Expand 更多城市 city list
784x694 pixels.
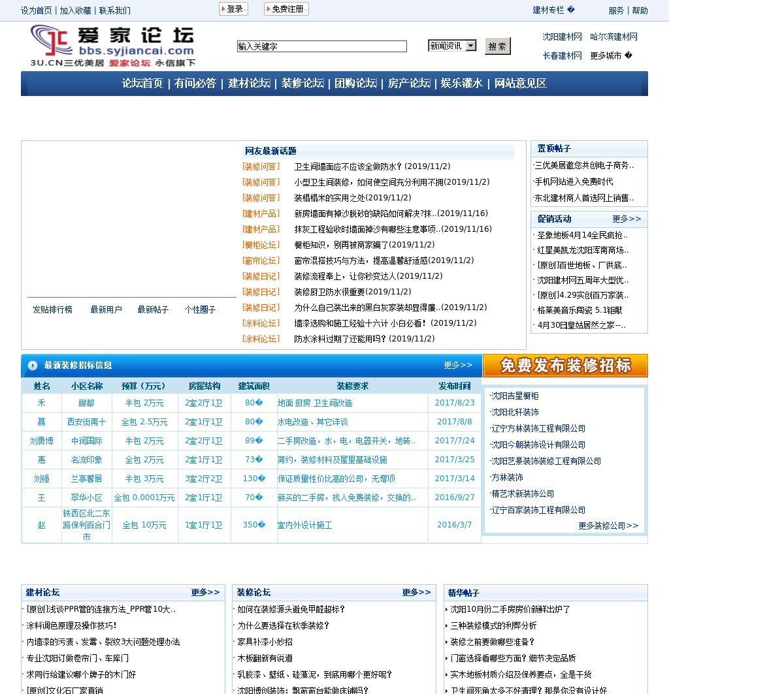(x=611, y=55)
